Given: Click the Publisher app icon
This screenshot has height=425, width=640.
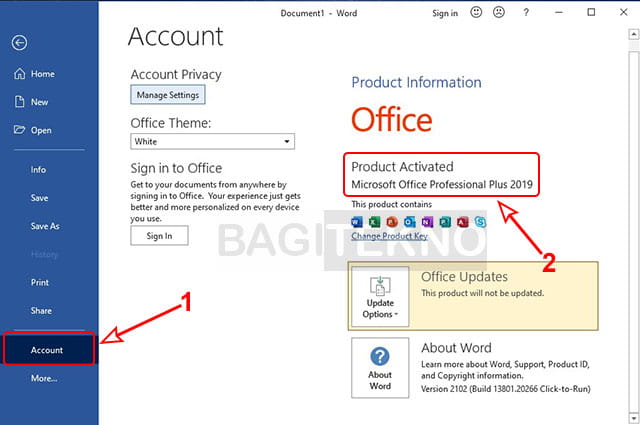Looking at the screenshot, I should [x=445, y=222].
